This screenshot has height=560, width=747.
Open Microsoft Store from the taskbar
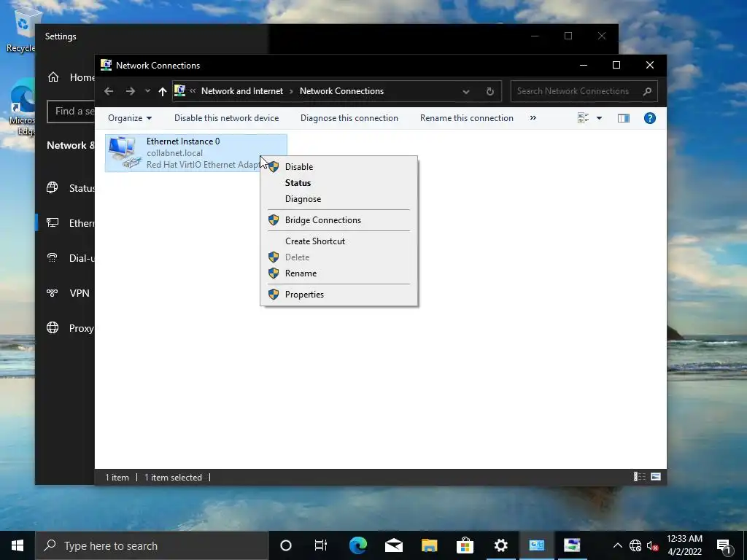point(465,545)
